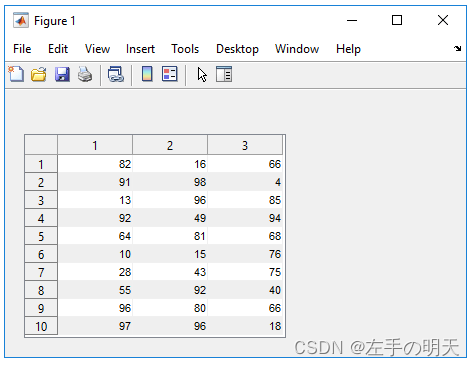Select row header 10 of the table

click(x=41, y=326)
